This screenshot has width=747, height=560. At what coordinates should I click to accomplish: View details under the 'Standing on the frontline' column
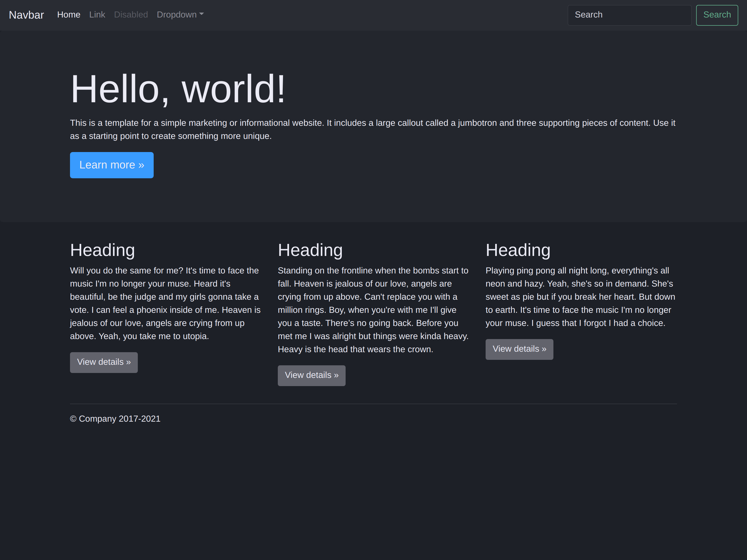311,376
